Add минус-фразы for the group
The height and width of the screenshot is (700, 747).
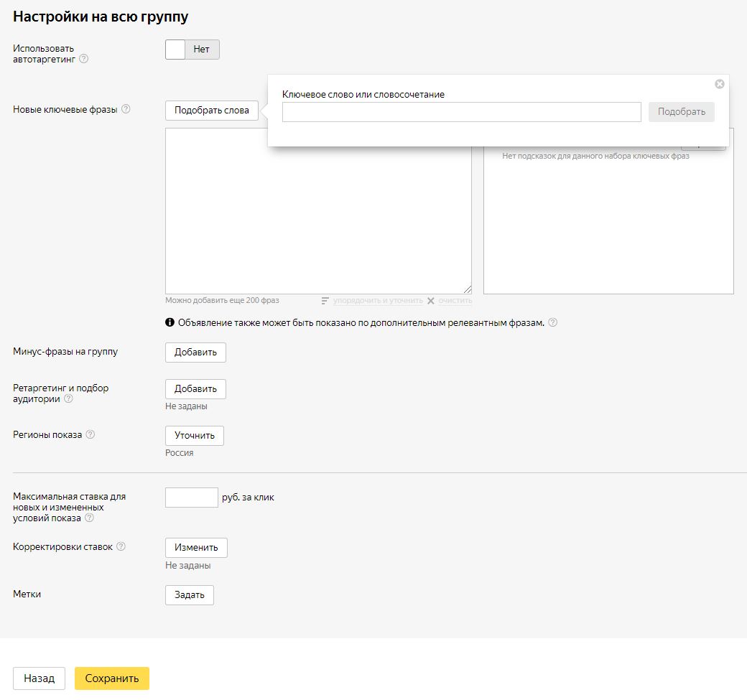[x=195, y=353]
